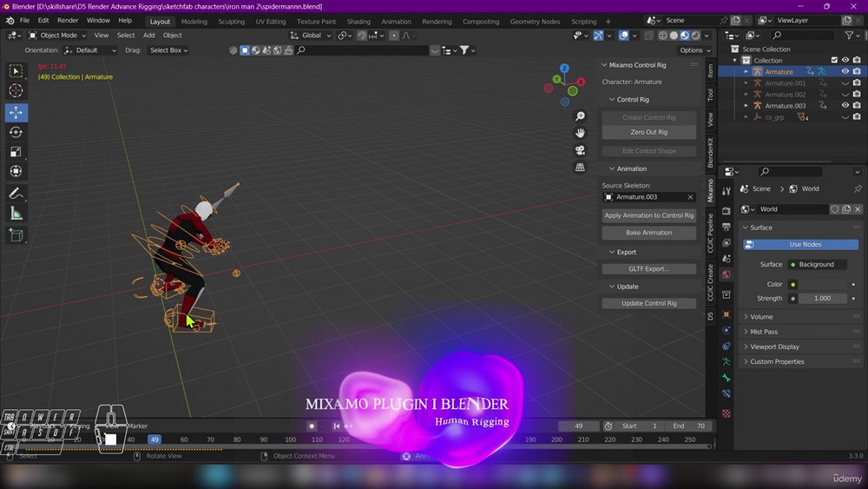The height and width of the screenshot is (489, 868).
Task: Click the Update Control Rig button
Action: point(648,303)
